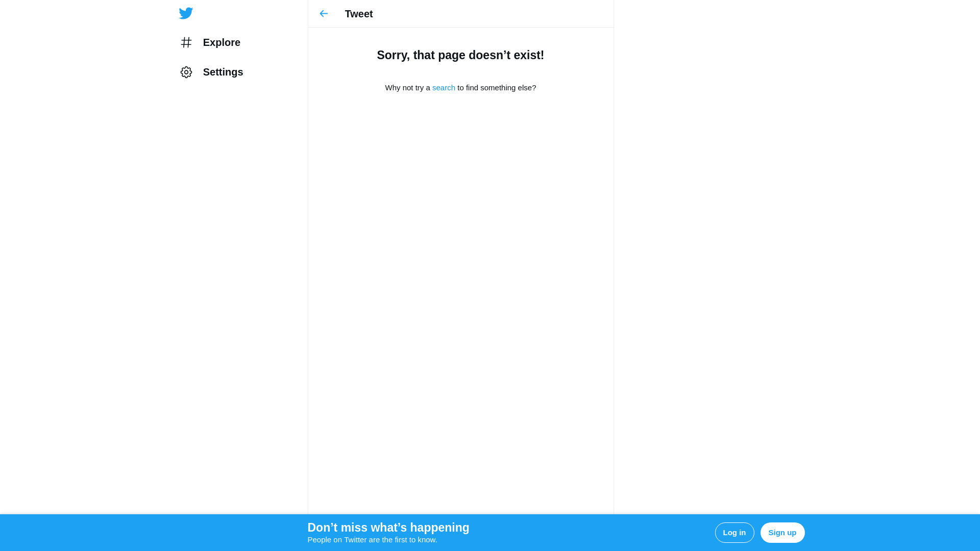Click People on Twitter subtitle text
The width and height of the screenshot is (980, 551).
point(372,540)
